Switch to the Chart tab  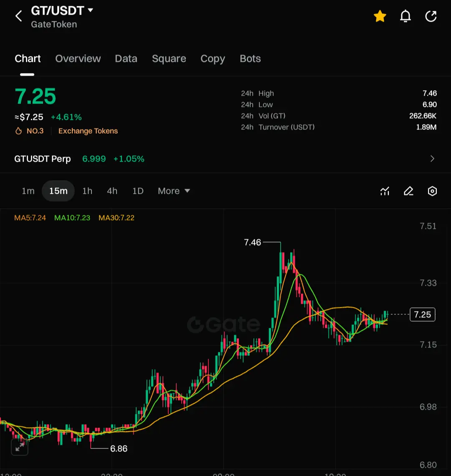tap(28, 58)
